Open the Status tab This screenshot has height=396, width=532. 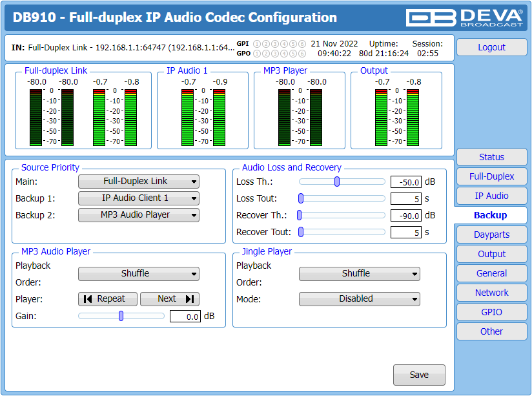[x=491, y=157]
